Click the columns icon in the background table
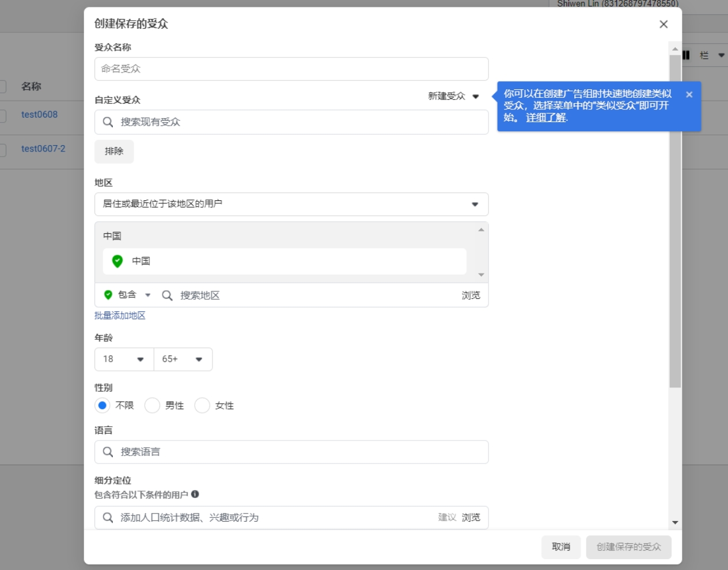728x570 pixels. pyautogui.click(x=687, y=55)
